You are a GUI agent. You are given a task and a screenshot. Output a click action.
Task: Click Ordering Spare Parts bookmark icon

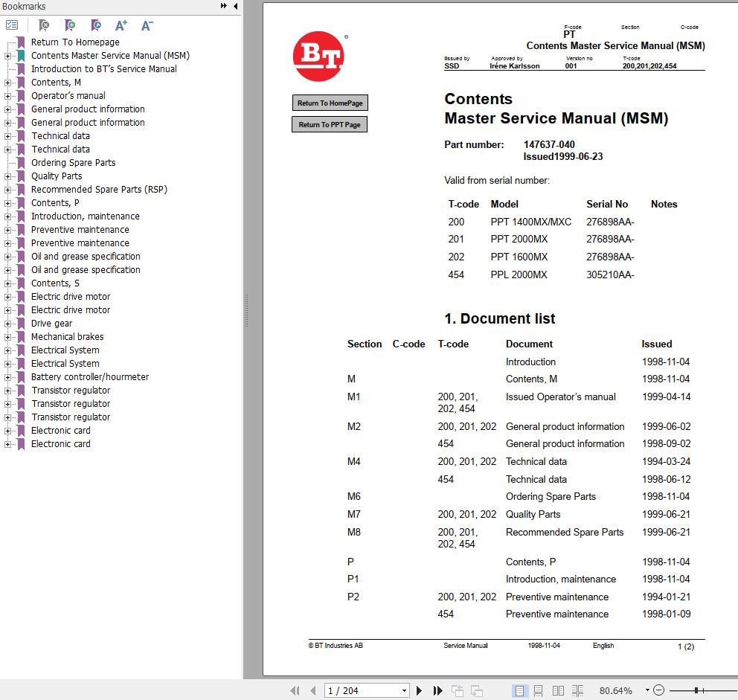[x=21, y=163]
